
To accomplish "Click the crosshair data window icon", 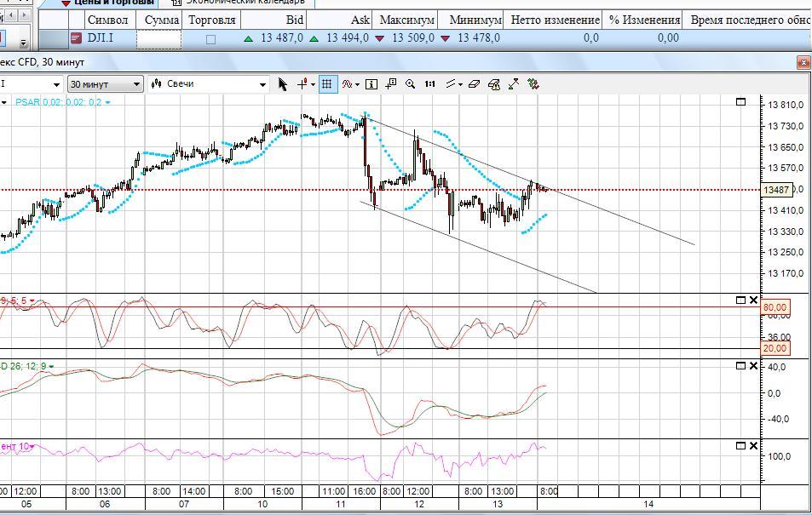I will coord(391,84).
